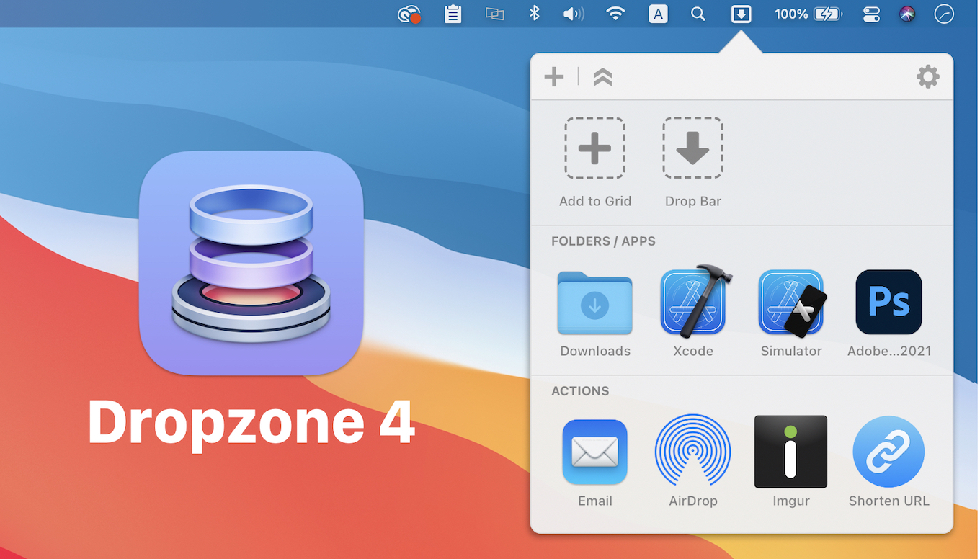Click the Add to Grid label
The height and width of the screenshot is (559, 980).
point(595,202)
